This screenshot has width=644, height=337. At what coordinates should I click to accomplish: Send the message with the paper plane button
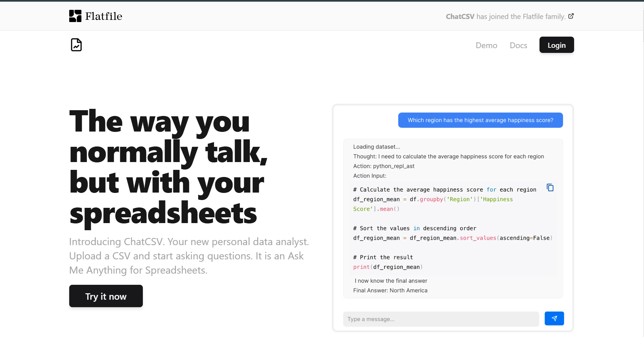[x=554, y=318]
